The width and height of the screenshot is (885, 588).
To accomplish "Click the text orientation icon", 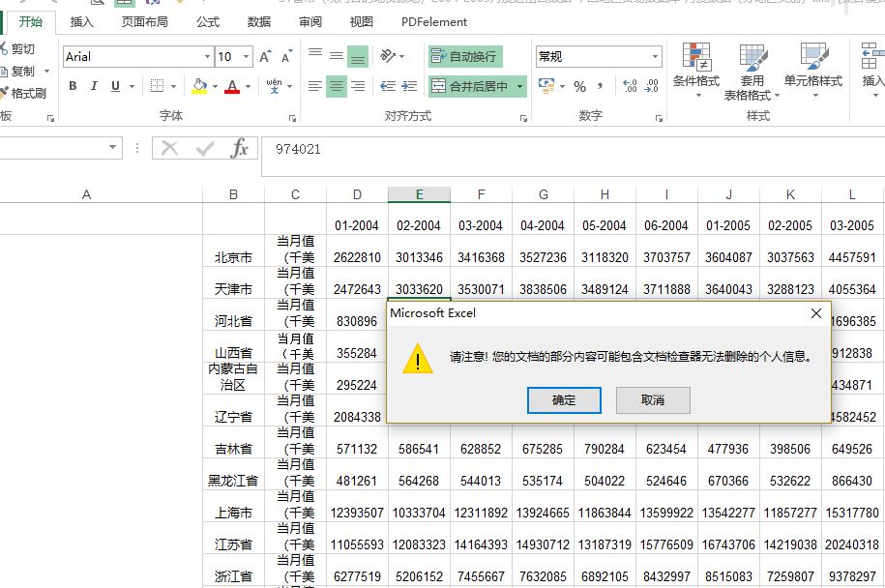I will [x=388, y=55].
